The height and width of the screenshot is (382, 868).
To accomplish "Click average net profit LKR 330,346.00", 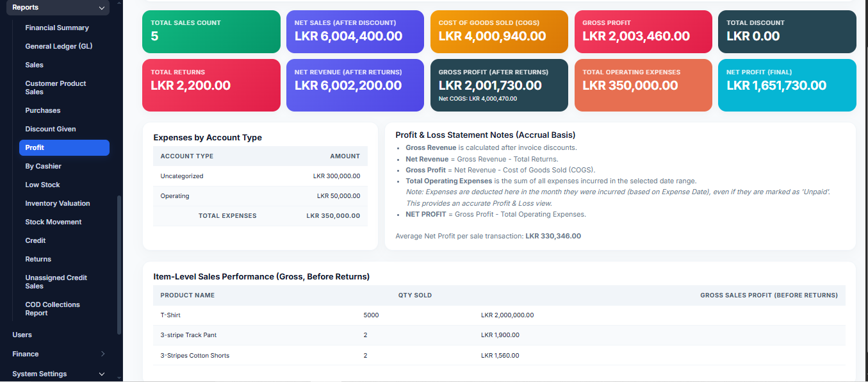I will [553, 236].
